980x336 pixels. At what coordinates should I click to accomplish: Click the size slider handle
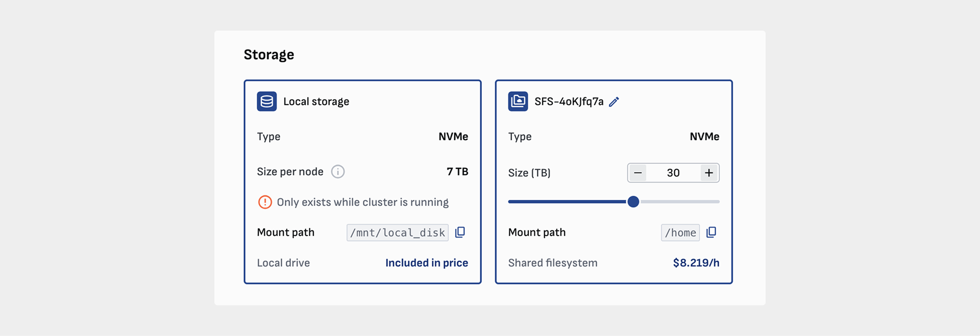[633, 202]
